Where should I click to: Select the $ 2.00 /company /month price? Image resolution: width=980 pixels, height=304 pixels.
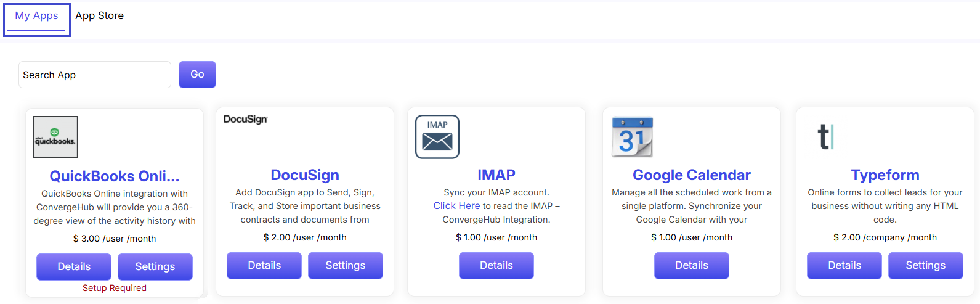pyautogui.click(x=885, y=237)
